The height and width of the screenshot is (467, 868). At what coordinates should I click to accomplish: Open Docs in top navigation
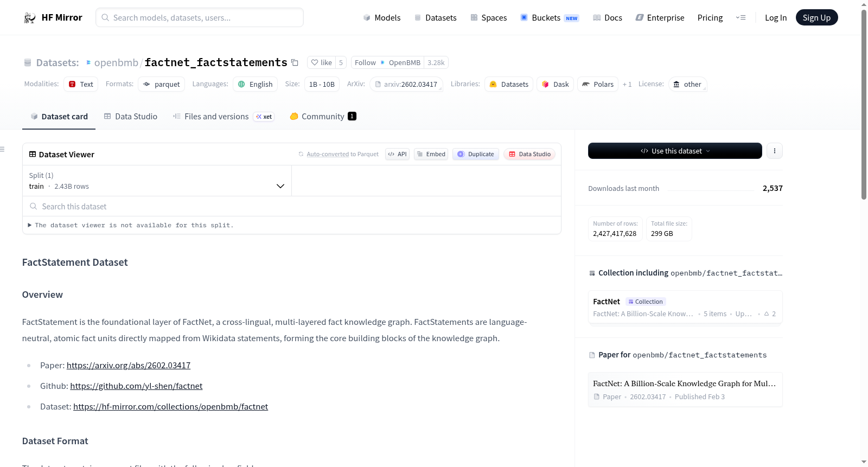pyautogui.click(x=607, y=17)
